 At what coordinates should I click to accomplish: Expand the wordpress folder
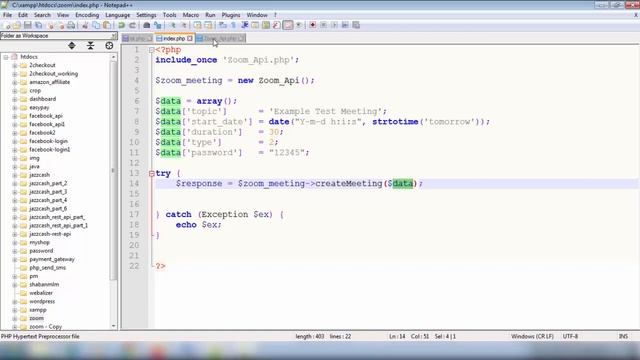pos(15,302)
